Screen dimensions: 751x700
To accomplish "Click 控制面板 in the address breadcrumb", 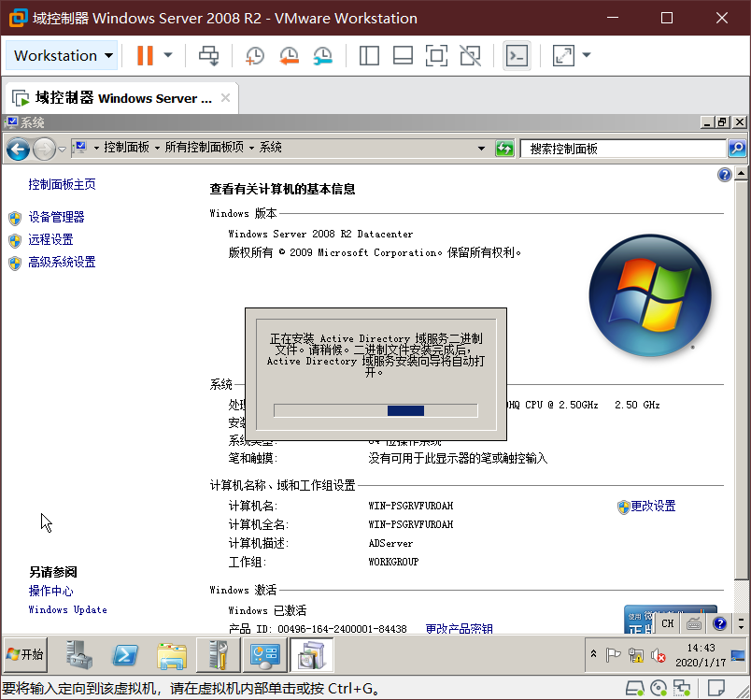I will click(126, 147).
